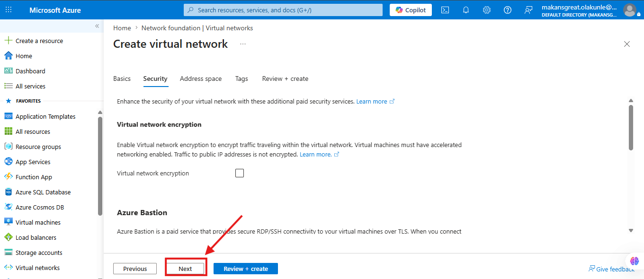644x279 pixels.
Task: Collapse the left sidebar with double chevron
Action: point(97,26)
